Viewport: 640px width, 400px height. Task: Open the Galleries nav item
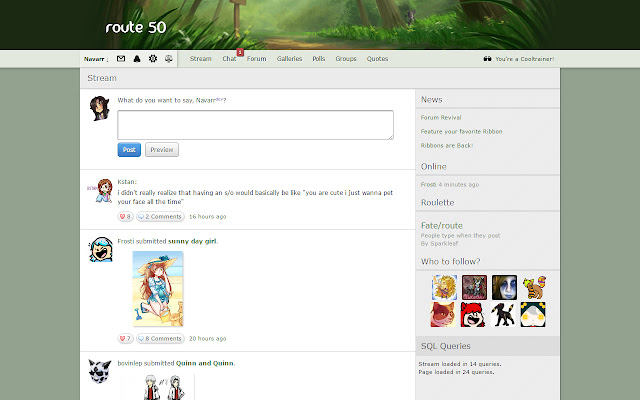289,59
